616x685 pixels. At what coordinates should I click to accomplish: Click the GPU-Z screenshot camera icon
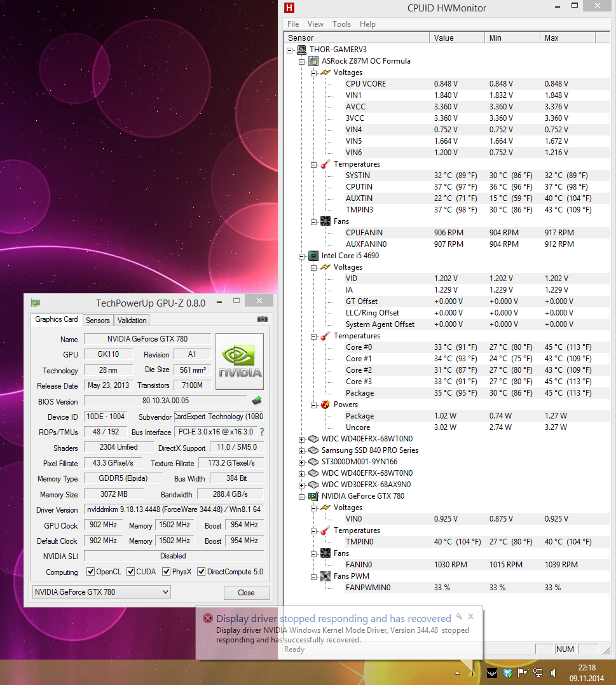coord(263,319)
